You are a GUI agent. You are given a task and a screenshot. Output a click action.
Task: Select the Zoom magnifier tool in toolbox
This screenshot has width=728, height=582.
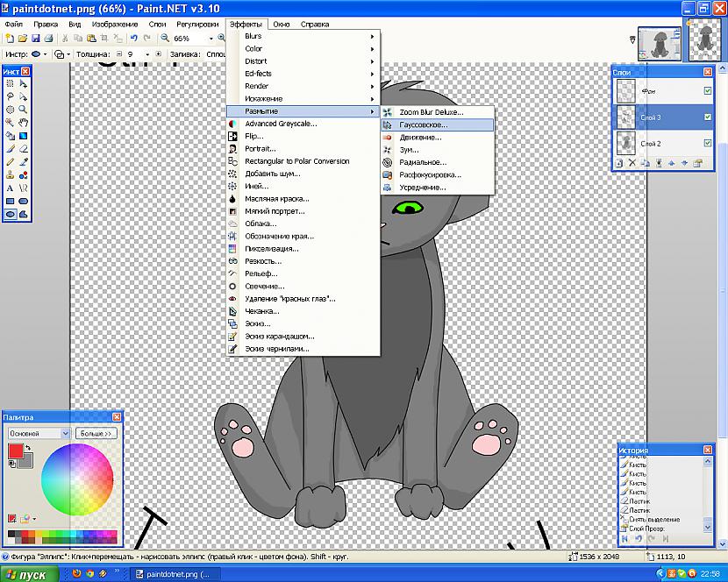23,110
